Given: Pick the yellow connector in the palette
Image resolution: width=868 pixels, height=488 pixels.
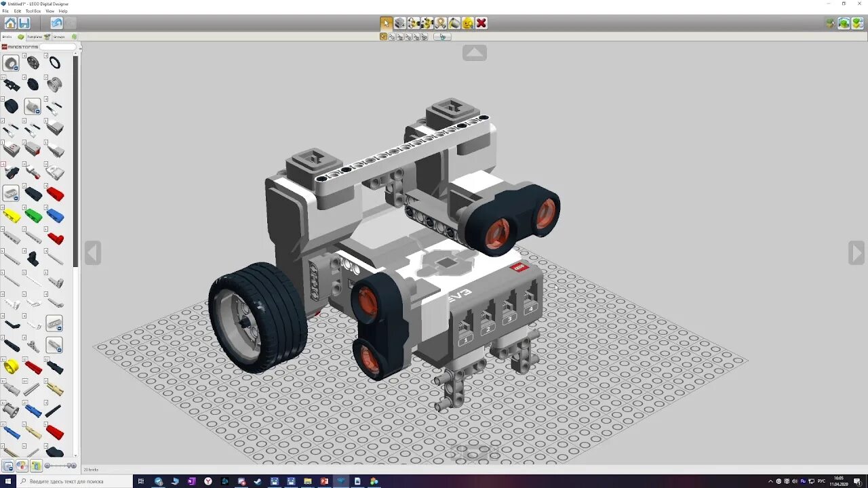Looking at the screenshot, I should [x=12, y=216].
